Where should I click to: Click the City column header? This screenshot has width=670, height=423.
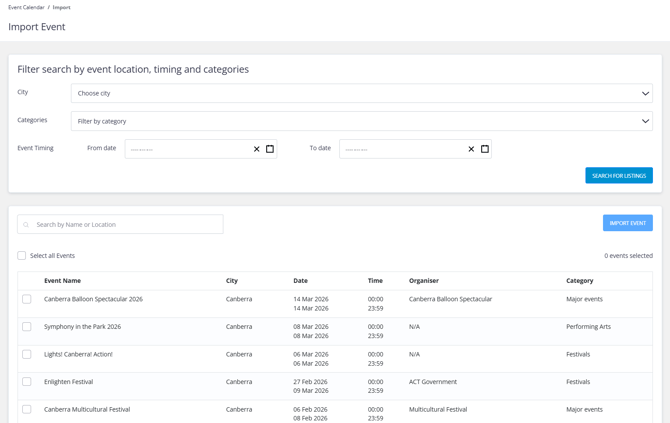232,281
